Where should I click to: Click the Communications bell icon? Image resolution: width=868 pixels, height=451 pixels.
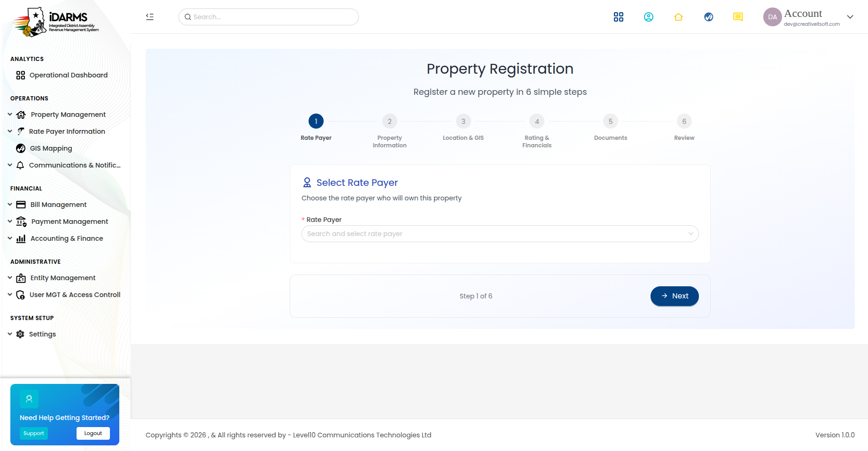coord(20,165)
